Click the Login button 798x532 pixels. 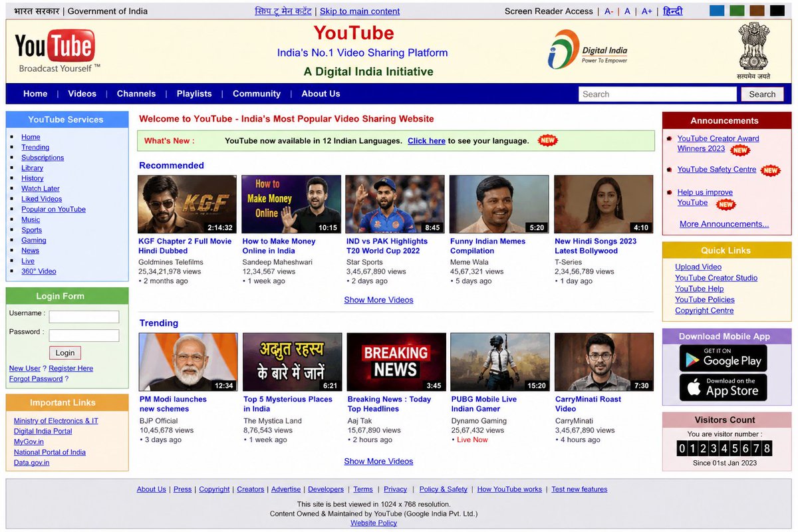(65, 353)
